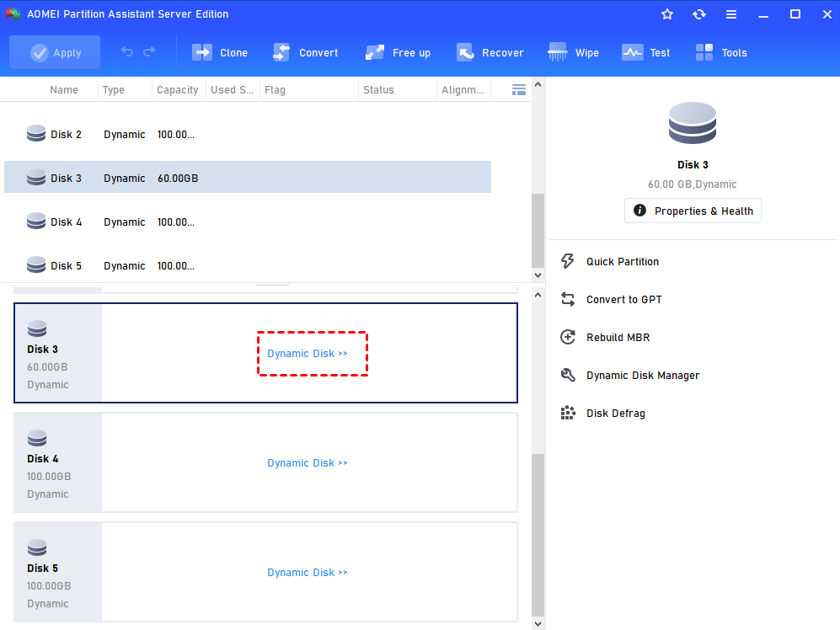
Task: Sort by Flag column header
Action: 275,90
